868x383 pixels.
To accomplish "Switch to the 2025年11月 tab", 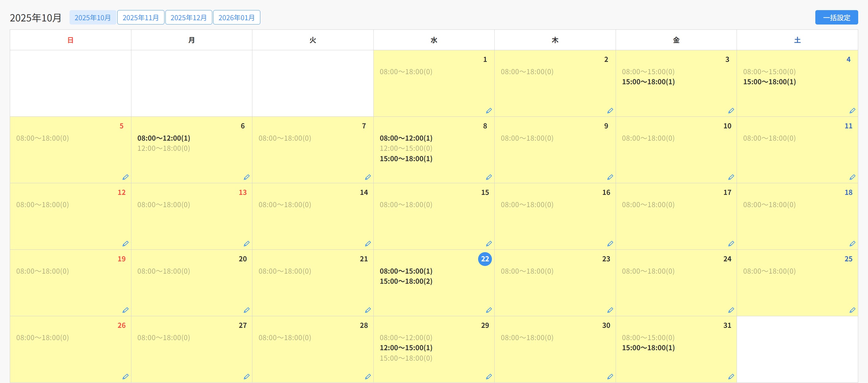I will 141,17.
